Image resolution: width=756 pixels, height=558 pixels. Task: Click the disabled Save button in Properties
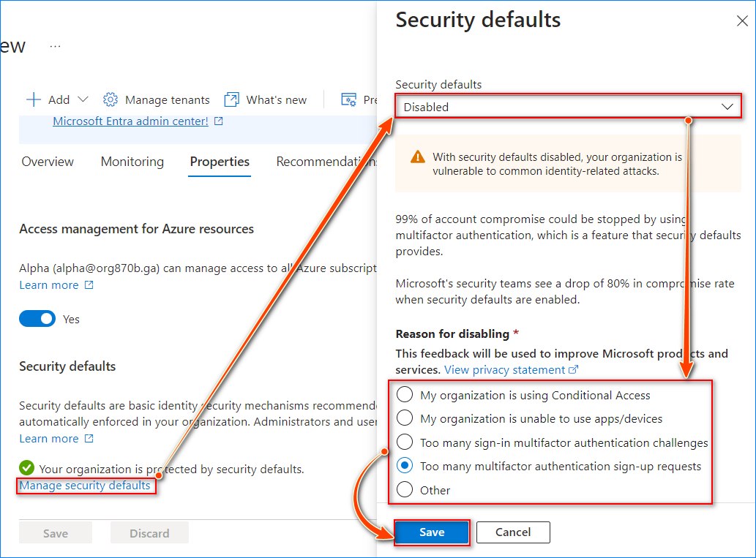[56, 533]
